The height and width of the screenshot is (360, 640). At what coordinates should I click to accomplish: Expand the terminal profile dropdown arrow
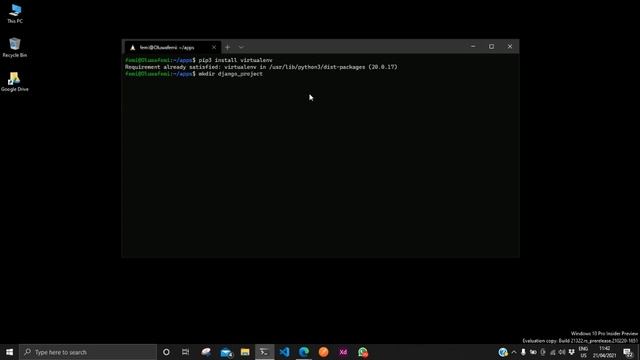pyautogui.click(x=241, y=47)
